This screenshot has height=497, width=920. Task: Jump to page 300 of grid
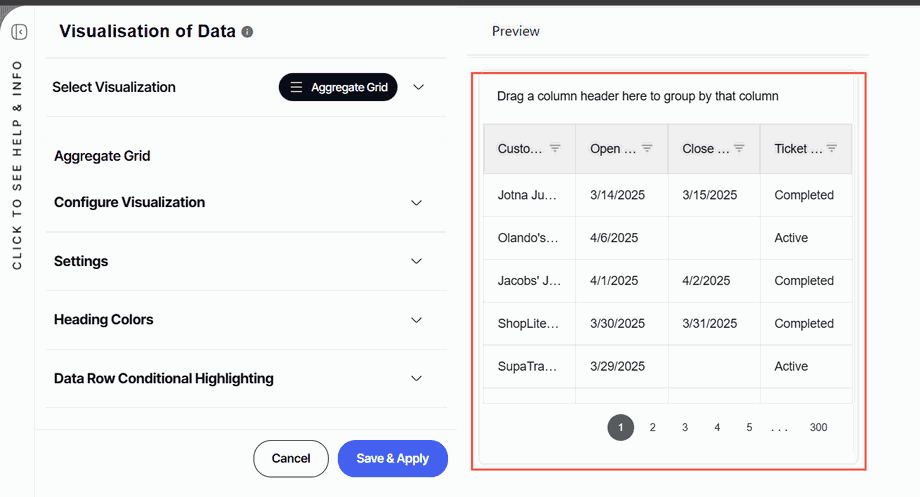pyautogui.click(x=818, y=428)
